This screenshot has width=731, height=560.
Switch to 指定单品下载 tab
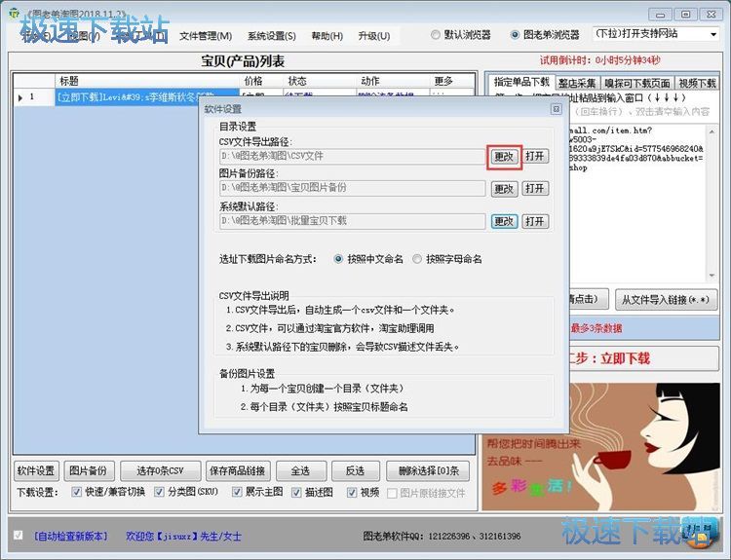point(521,82)
